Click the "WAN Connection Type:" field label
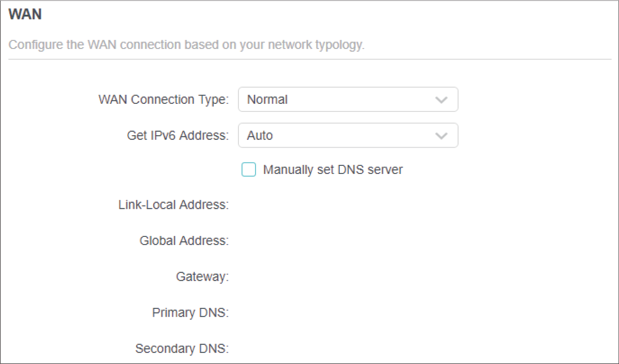The image size is (619, 364). pos(163,100)
